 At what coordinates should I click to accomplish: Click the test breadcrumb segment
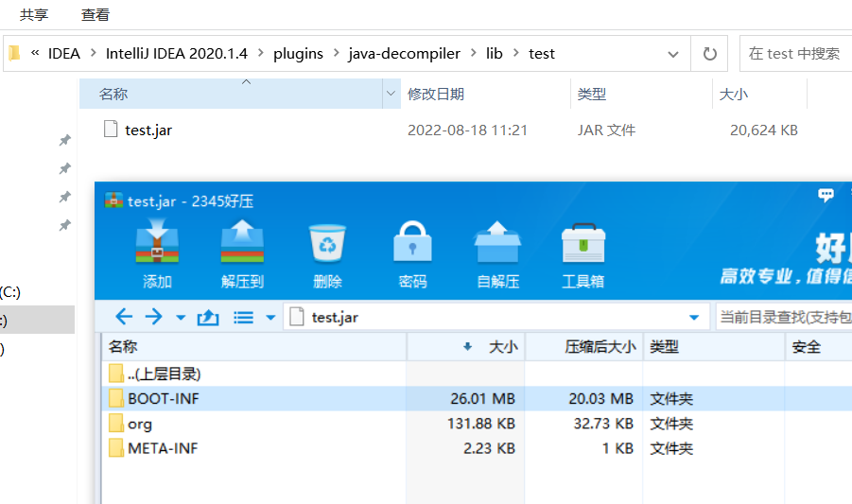click(542, 53)
